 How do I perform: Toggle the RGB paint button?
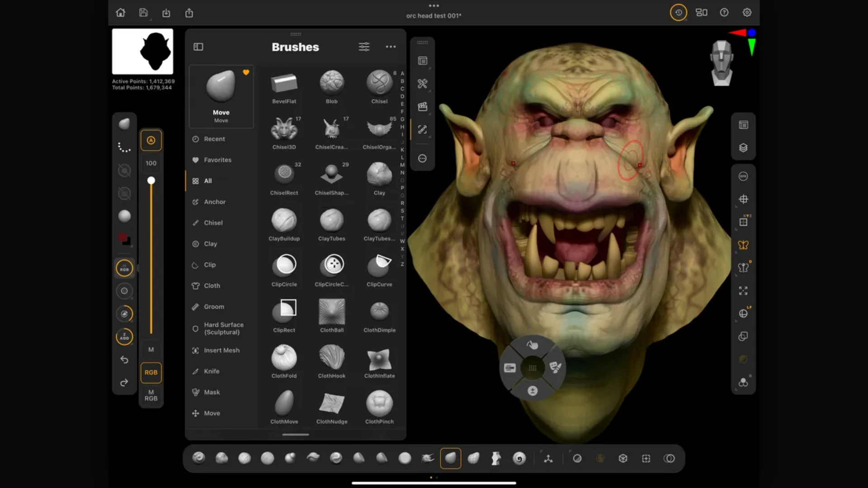tap(151, 372)
